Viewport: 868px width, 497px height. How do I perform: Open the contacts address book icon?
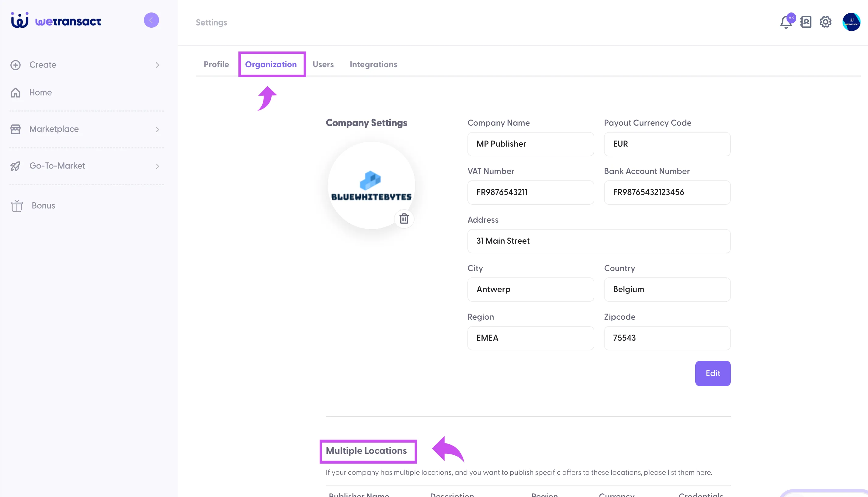point(806,22)
